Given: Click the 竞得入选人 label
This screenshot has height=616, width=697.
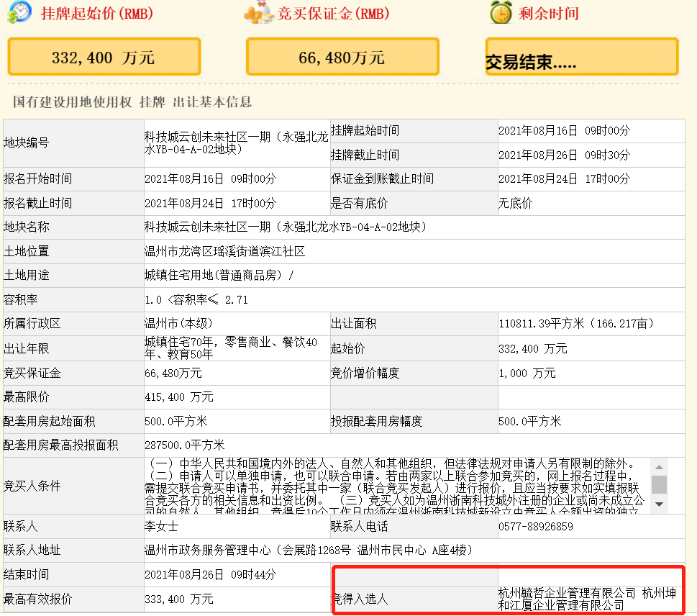Looking at the screenshot, I should tap(360, 599).
